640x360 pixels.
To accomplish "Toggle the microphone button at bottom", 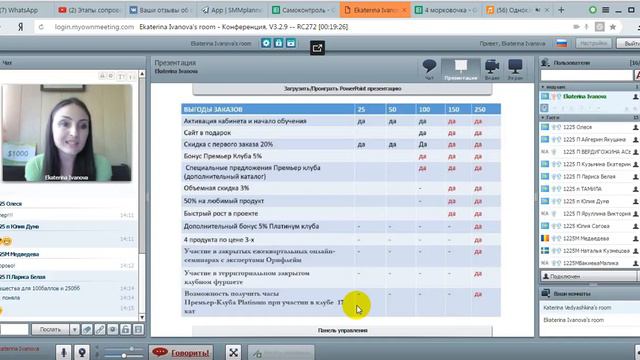I will 64,352.
